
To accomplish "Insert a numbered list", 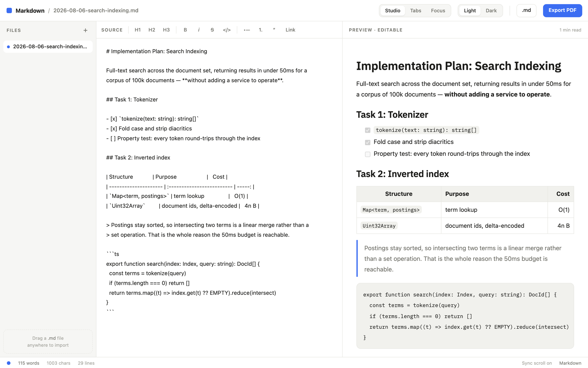I will point(260,30).
